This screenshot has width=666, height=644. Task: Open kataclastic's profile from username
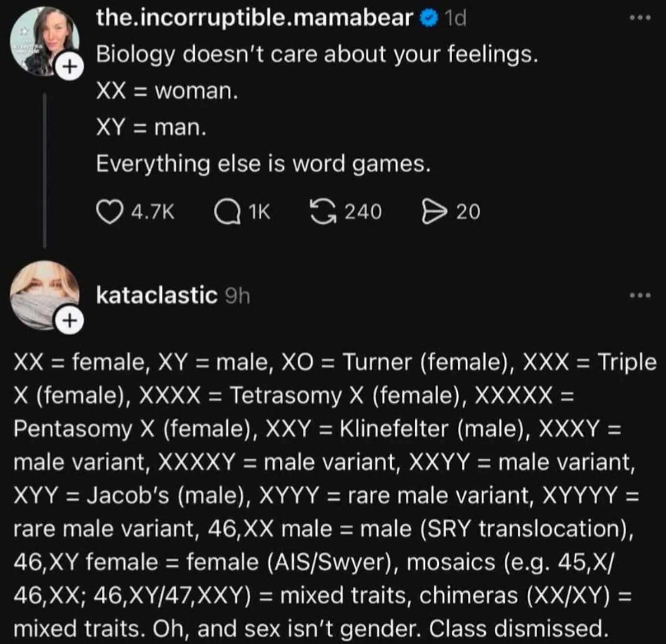coord(156,295)
